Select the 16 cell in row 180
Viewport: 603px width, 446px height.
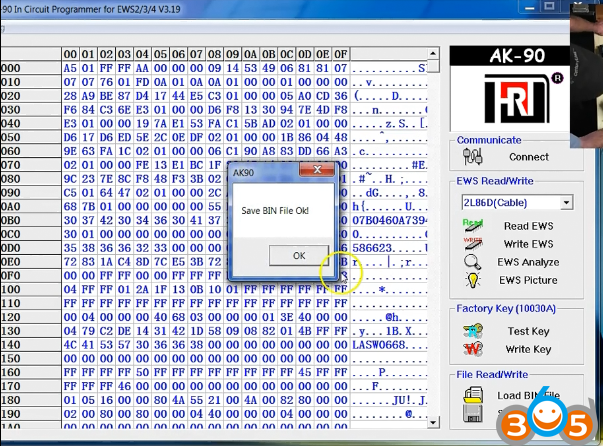(106, 400)
